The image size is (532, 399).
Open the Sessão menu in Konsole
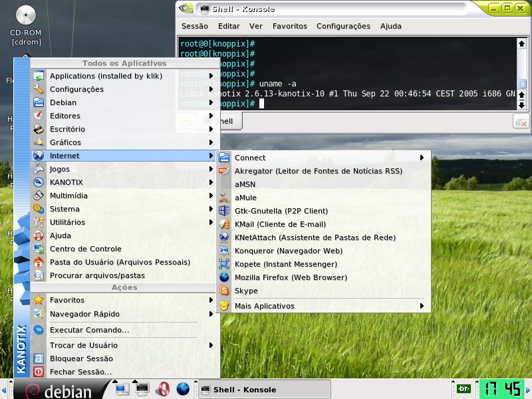(195, 26)
